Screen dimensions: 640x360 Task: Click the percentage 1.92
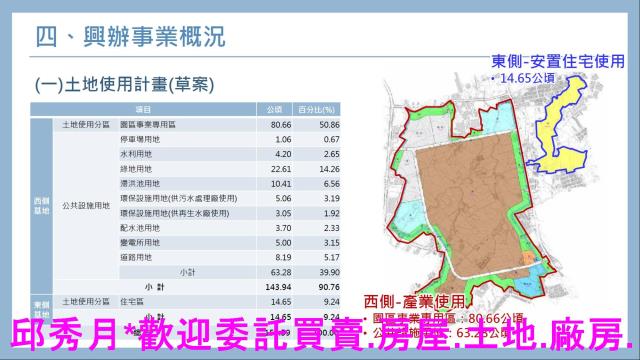click(x=331, y=213)
